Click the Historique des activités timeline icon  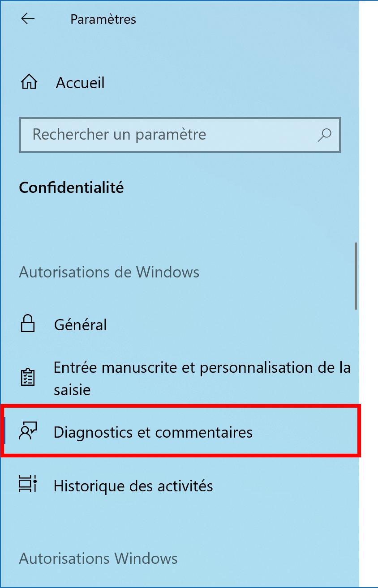pos(28,485)
